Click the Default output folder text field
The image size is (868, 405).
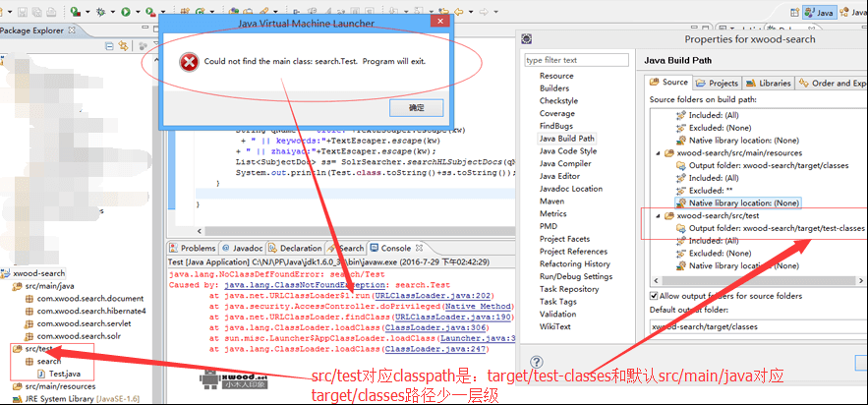pos(758,326)
